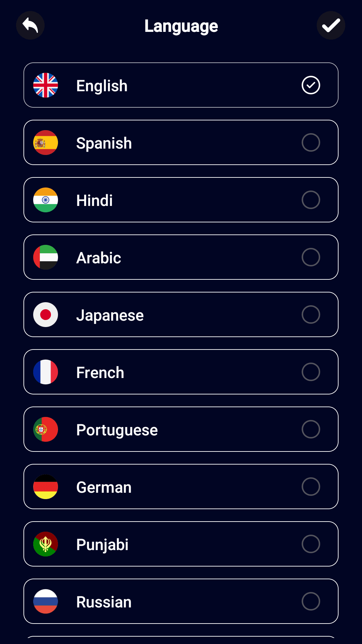362x644 pixels.
Task: Click the Punjabi Khanda flag icon
Action: pyautogui.click(x=46, y=544)
